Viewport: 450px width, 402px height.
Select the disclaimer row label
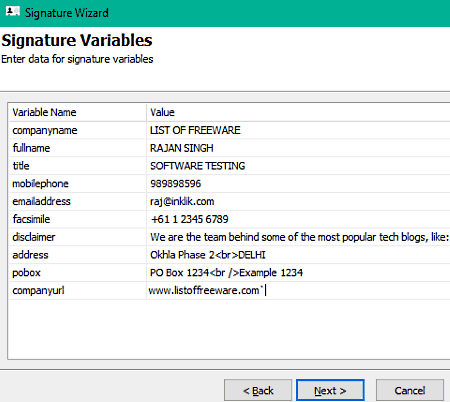(x=34, y=237)
